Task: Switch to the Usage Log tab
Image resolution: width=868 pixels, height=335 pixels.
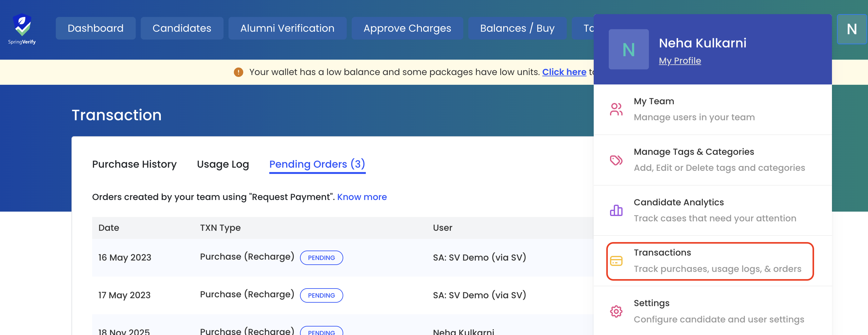Action: (x=223, y=164)
